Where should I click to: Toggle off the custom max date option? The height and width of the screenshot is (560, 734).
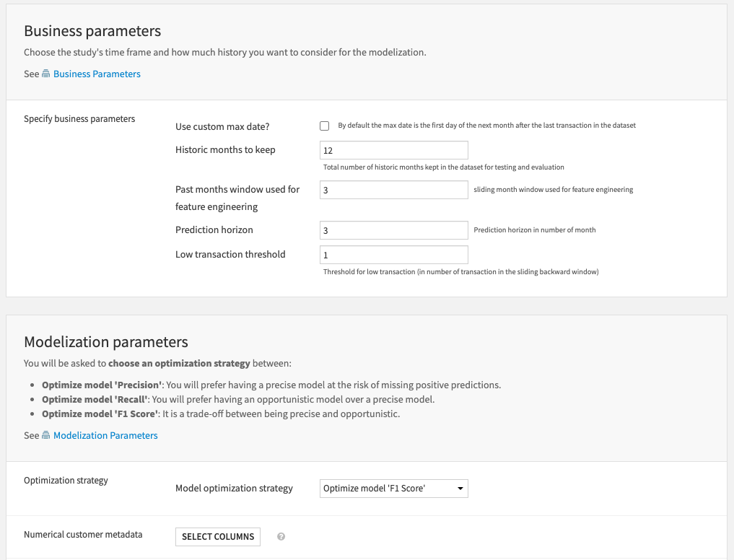pyautogui.click(x=325, y=126)
